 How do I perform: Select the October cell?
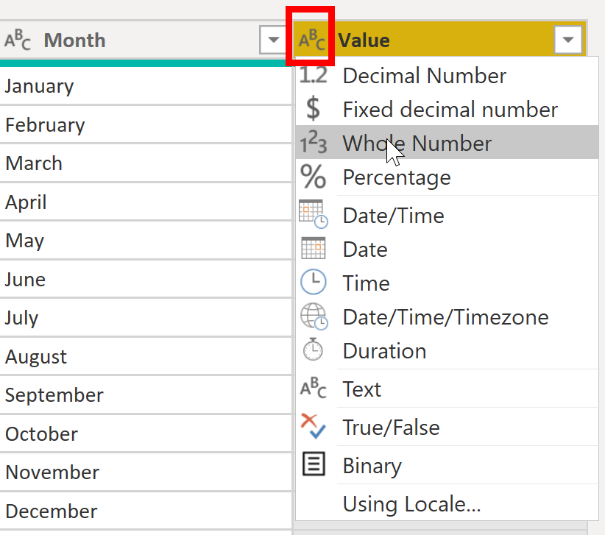click(145, 434)
